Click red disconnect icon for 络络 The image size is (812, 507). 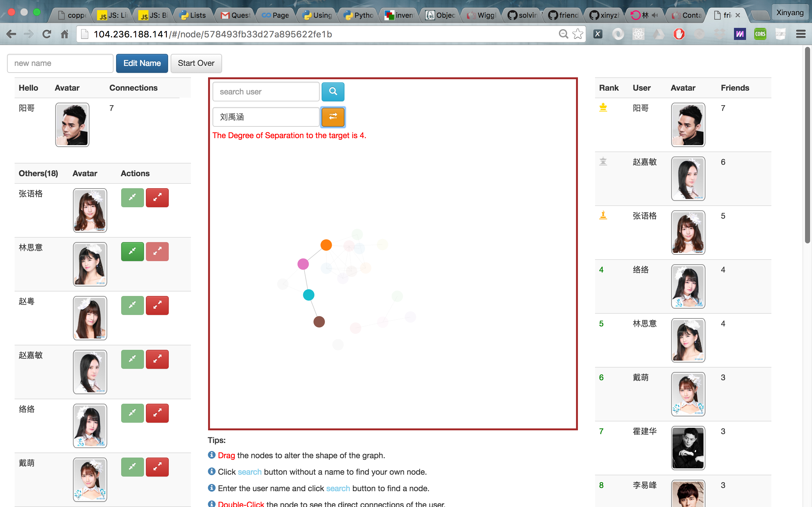(157, 413)
